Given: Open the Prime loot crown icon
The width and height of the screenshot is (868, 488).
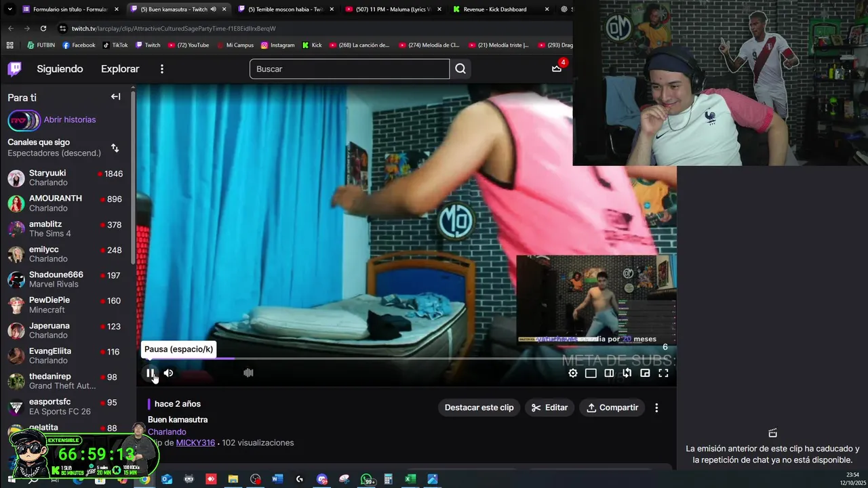Looking at the screenshot, I should 557,68.
